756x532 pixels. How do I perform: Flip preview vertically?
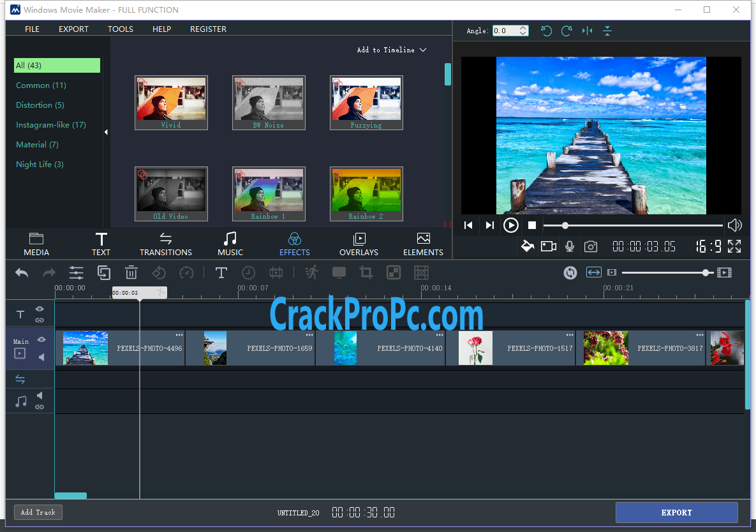coord(607,31)
